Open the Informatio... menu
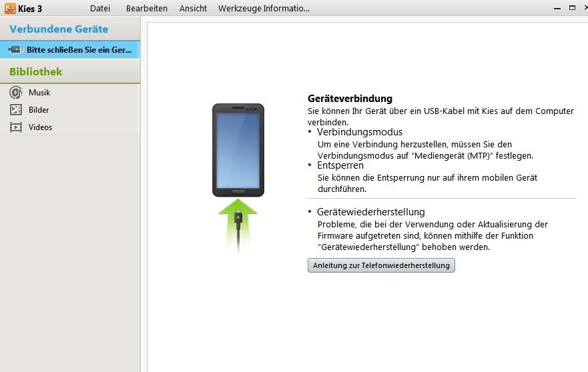Image resolution: width=588 pixels, height=372 pixels. pyautogui.click(x=286, y=8)
